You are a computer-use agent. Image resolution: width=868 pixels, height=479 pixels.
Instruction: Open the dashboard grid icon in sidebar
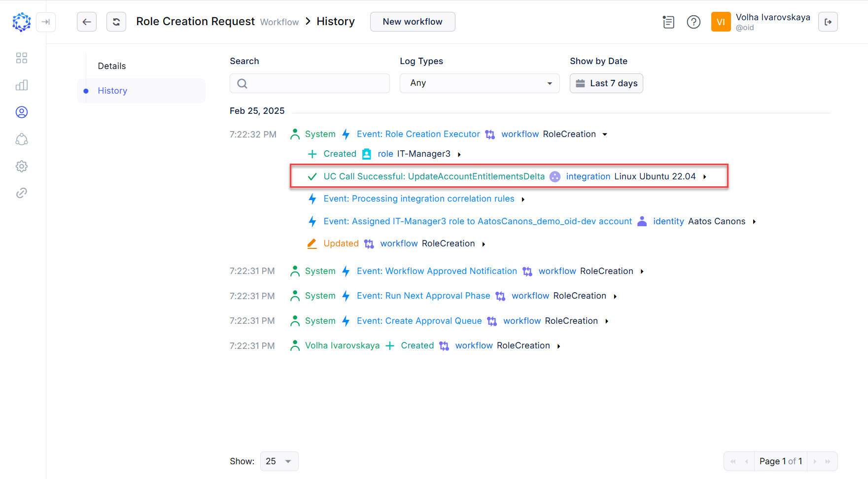tap(22, 58)
